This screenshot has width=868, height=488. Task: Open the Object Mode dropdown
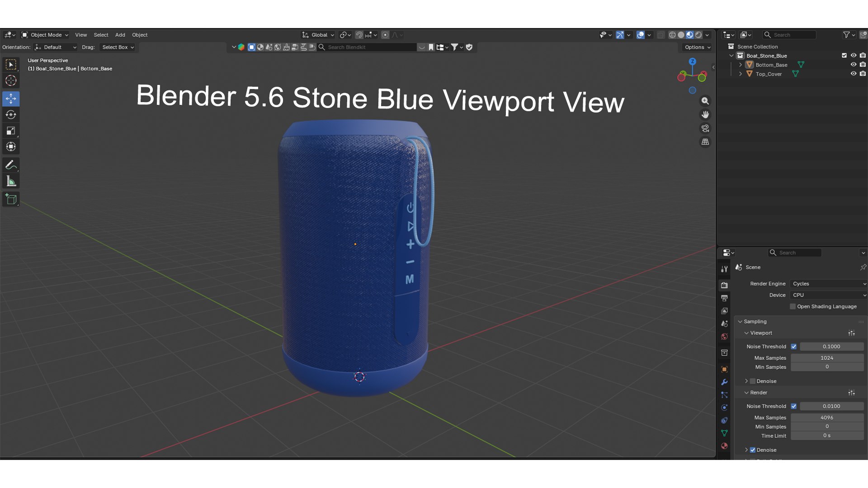[45, 35]
